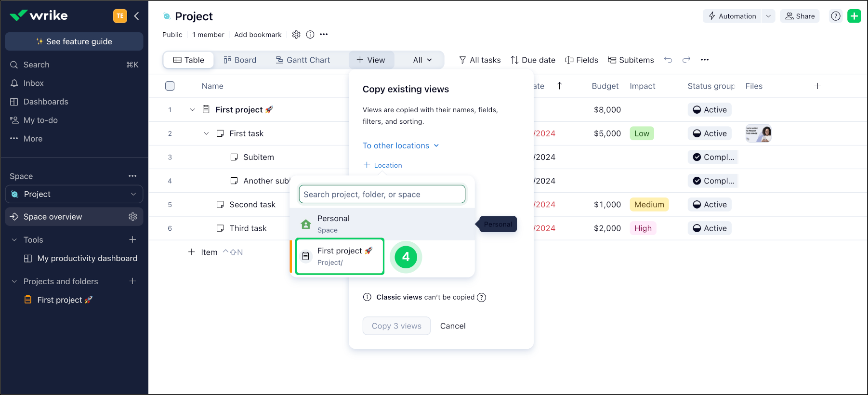Viewport: 868px width, 395px height.
Task: Click the Cancel button in dialog
Action: click(x=453, y=326)
